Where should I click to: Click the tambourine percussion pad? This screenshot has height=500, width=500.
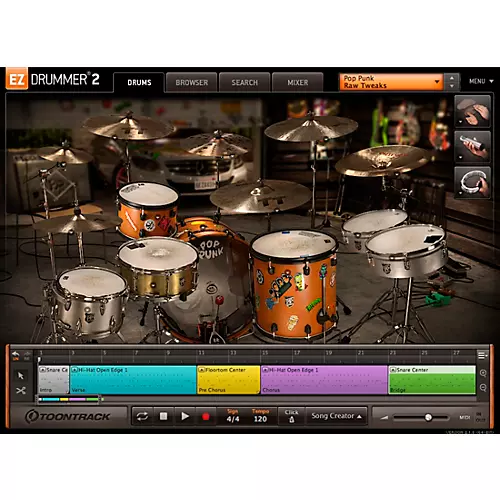point(472,183)
